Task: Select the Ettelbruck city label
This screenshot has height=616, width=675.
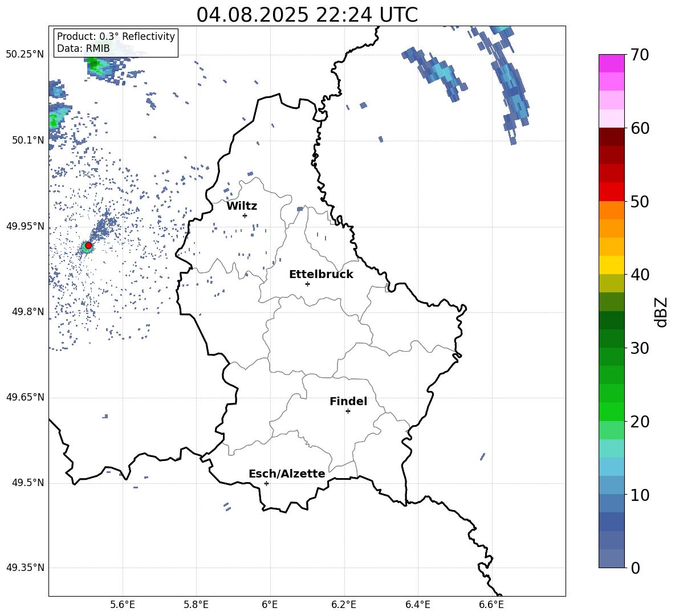Action: (x=321, y=275)
